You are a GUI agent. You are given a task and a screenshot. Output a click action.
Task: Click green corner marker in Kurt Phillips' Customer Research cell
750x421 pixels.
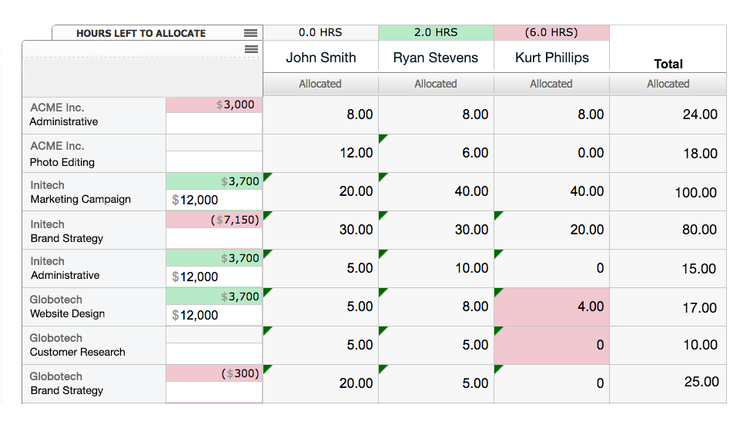pyautogui.click(x=498, y=330)
